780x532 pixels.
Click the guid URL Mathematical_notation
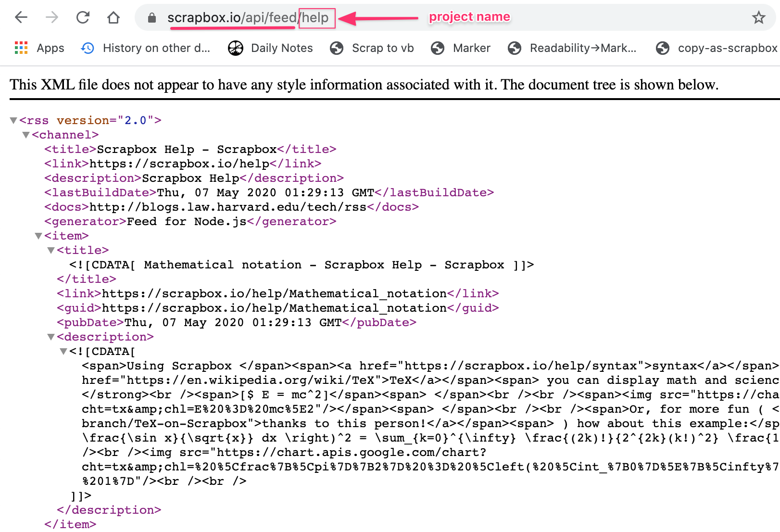click(x=275, y=308)
